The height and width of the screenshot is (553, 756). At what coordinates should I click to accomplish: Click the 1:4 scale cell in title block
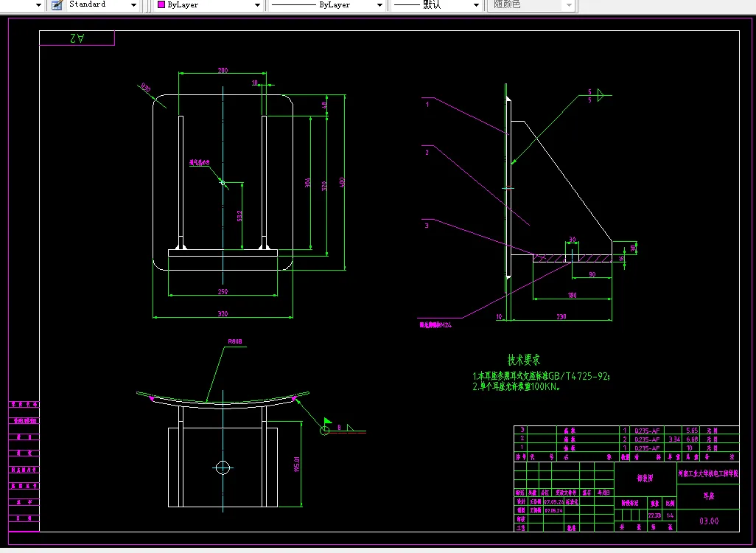pos(670,515)
